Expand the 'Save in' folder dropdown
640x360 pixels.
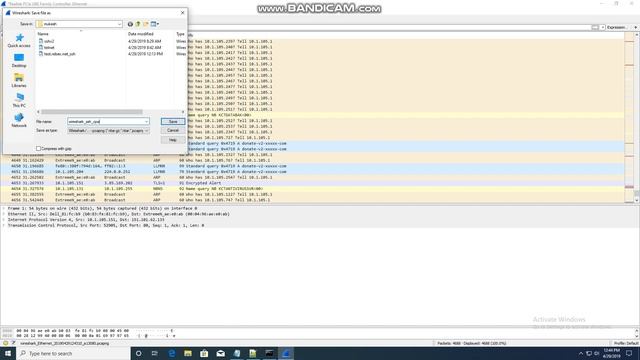pyautogui.click(x=119, y=24)
